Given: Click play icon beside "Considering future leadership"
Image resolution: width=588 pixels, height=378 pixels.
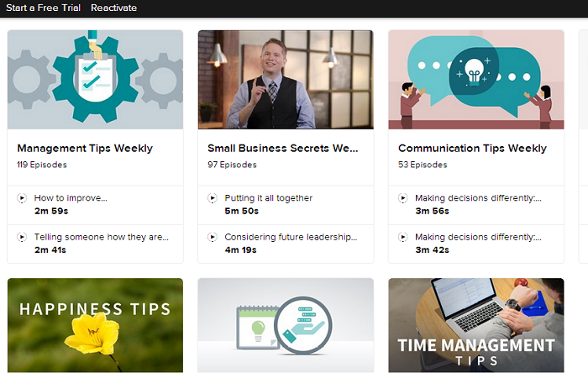Looking at the screenshot, I should [213, 237].
